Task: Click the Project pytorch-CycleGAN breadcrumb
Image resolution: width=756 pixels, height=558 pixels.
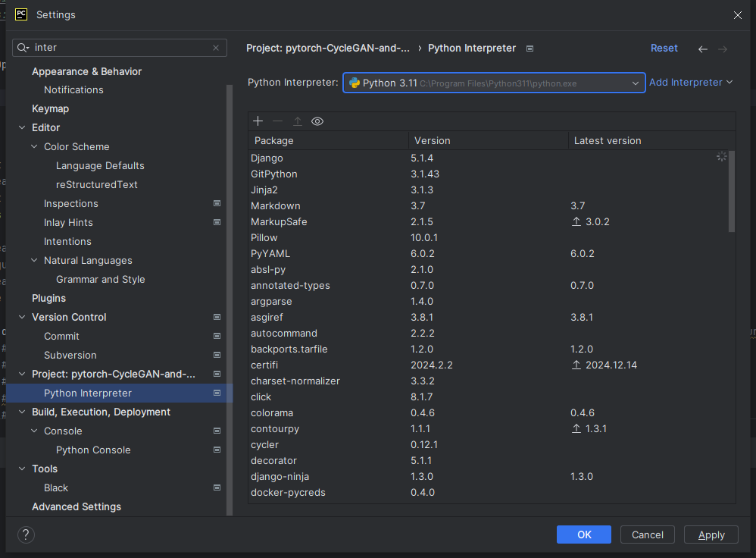Action: pyautogui.click(x=328, y=49)
